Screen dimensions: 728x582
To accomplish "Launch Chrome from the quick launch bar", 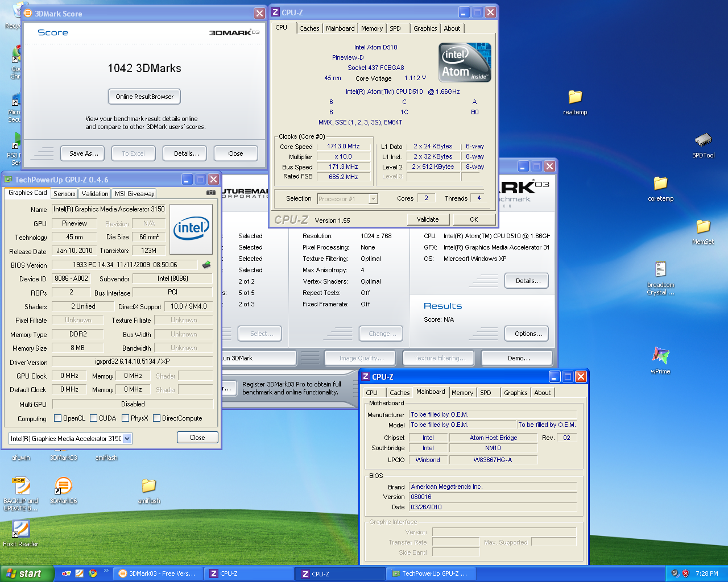I will point(93,573).
